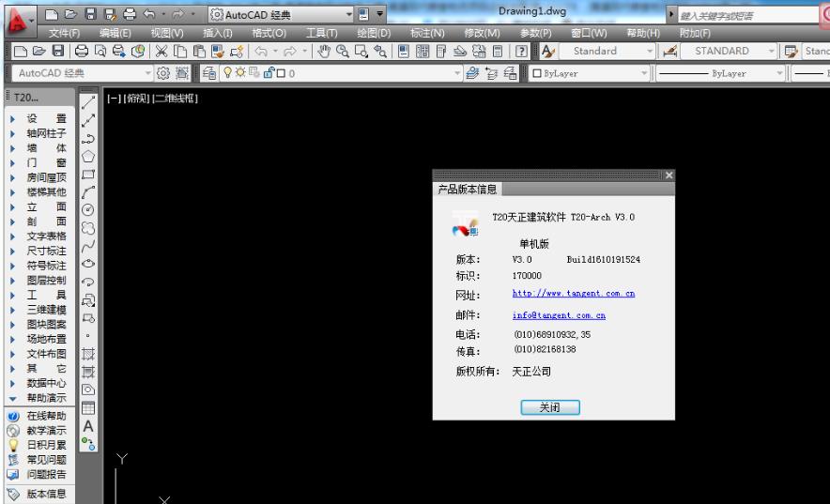Click the Text Style A icon
The image size is (830, 504).
548,52
